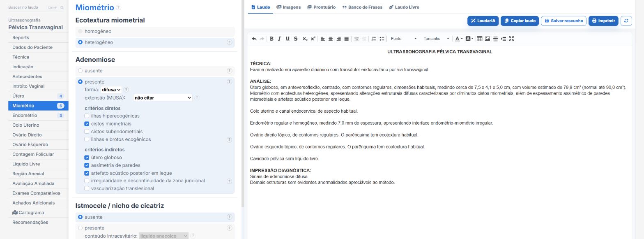The image size is (644, 239).
Task: Toggle superscript formatting
Action: coord(313,39)
